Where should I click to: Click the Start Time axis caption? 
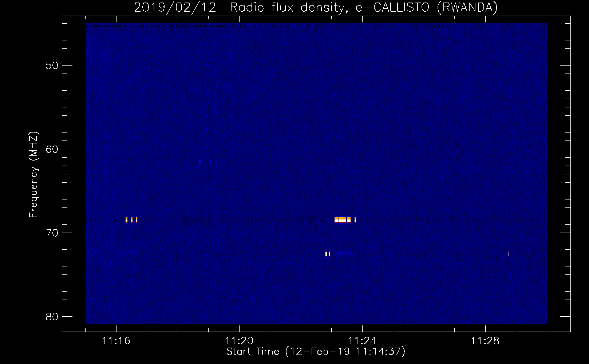(316, 351)
